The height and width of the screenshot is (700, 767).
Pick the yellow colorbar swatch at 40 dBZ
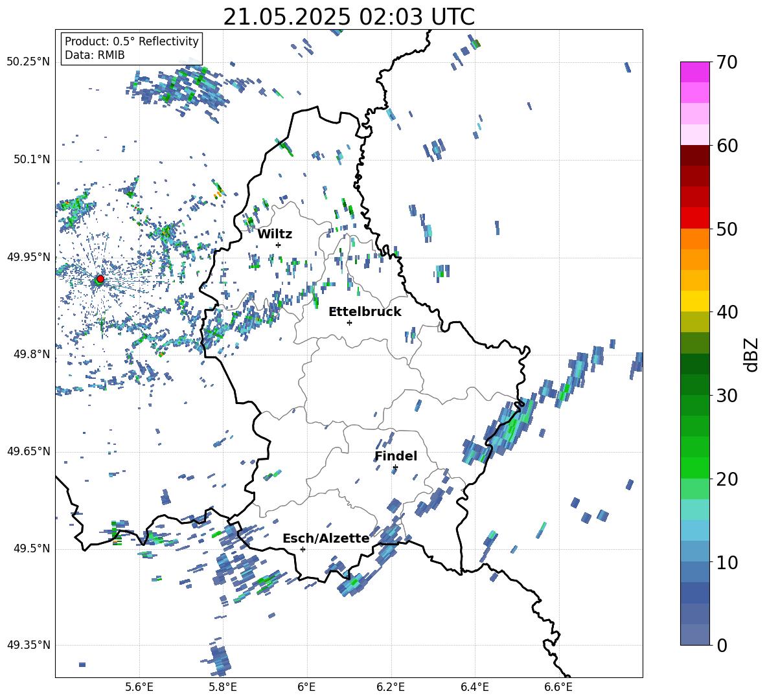click(x=694, y=301)
